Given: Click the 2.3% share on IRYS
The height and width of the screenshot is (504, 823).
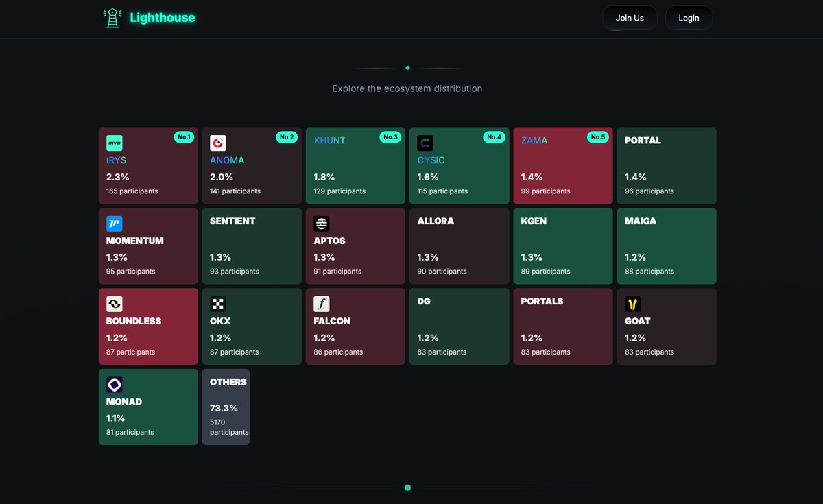Looking at the screenshot, I should click(x=117, y=177).
